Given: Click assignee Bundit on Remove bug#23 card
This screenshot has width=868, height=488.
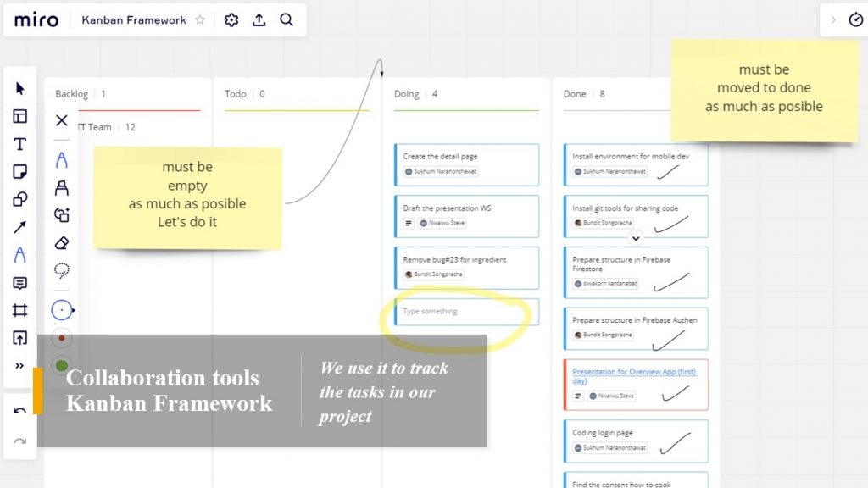Looking at the screenshot, I should click(x=433, y=274).
